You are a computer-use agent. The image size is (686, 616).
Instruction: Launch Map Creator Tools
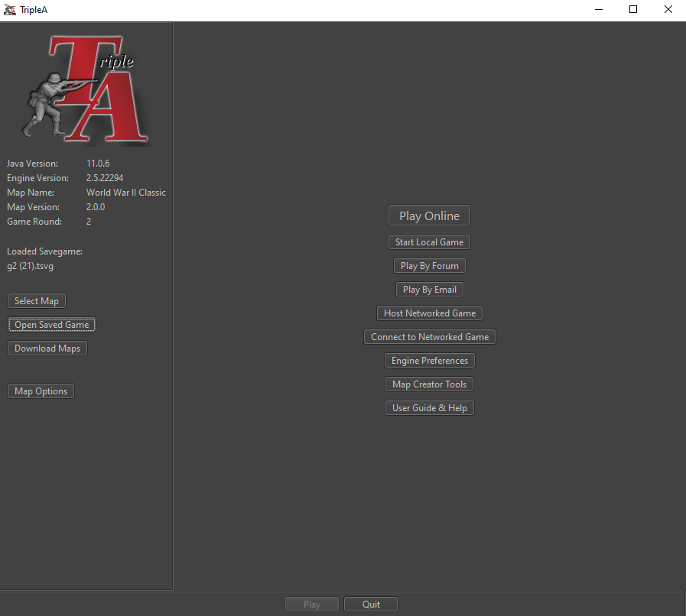429,384
